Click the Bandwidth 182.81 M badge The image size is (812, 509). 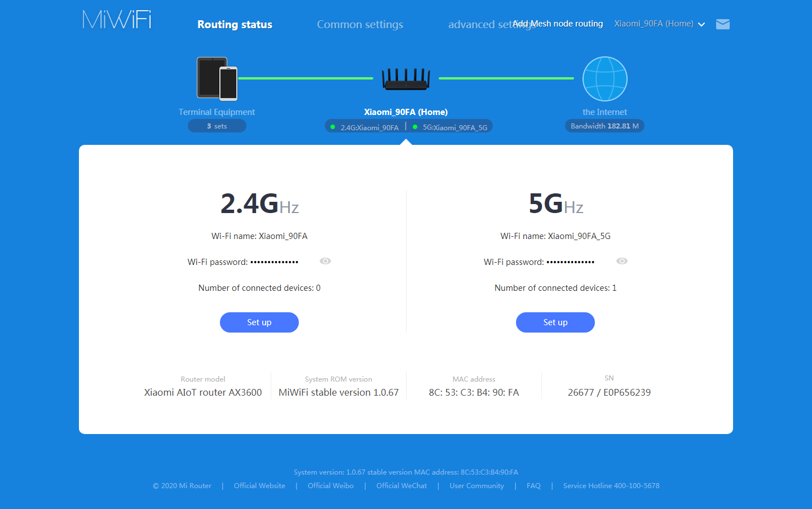[604, 126]
